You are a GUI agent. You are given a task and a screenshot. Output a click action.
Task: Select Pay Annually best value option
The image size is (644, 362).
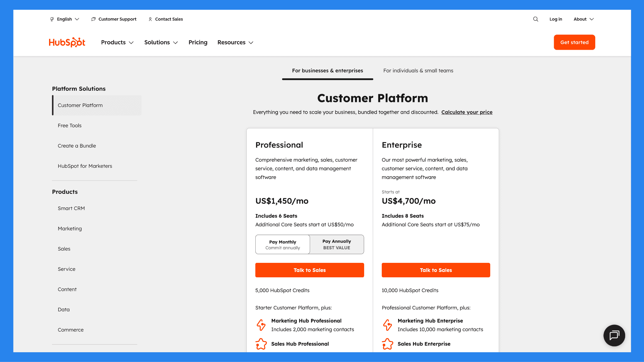[337, 244]
